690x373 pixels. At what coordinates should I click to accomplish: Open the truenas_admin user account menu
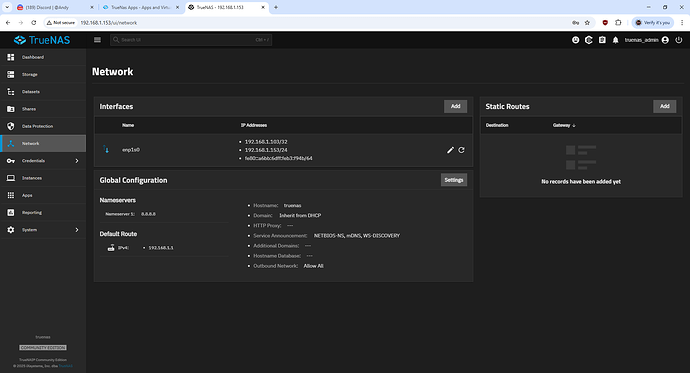(x=646, y=40)
